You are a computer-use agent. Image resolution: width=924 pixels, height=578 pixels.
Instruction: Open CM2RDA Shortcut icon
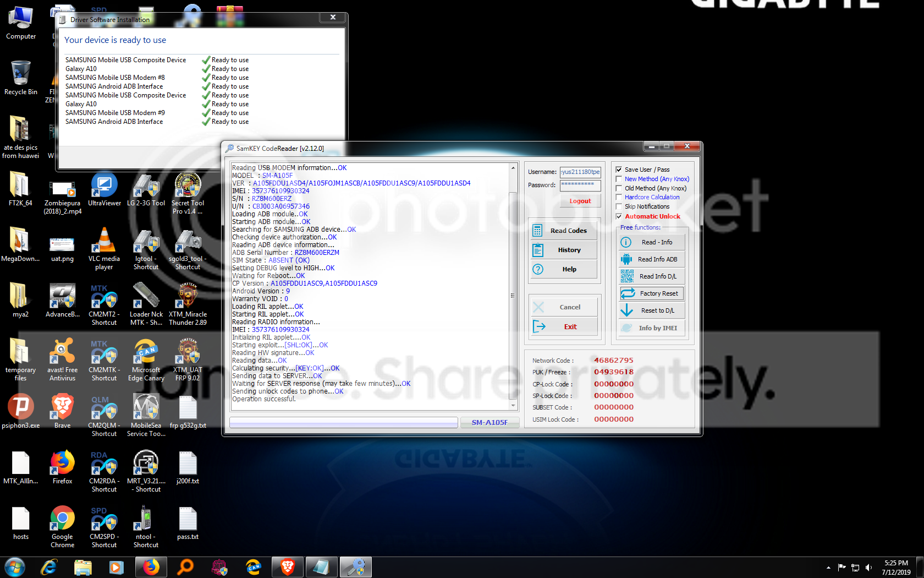105,471
